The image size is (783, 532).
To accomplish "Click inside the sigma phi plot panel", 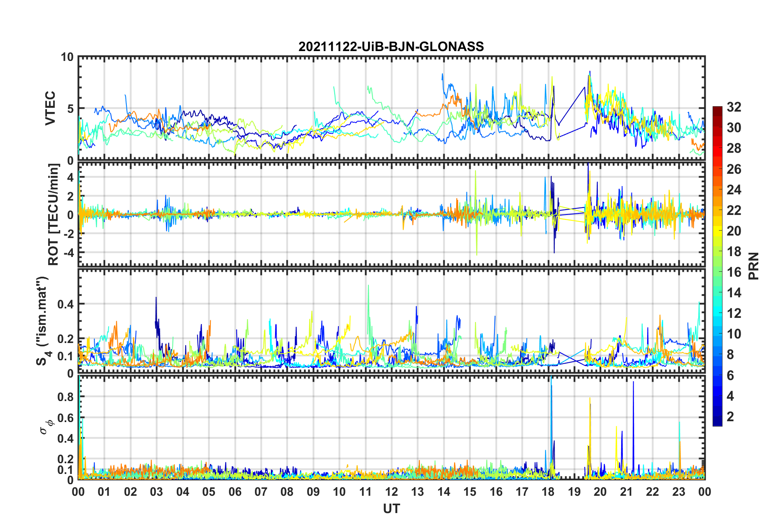I will [x=391, y=427].
